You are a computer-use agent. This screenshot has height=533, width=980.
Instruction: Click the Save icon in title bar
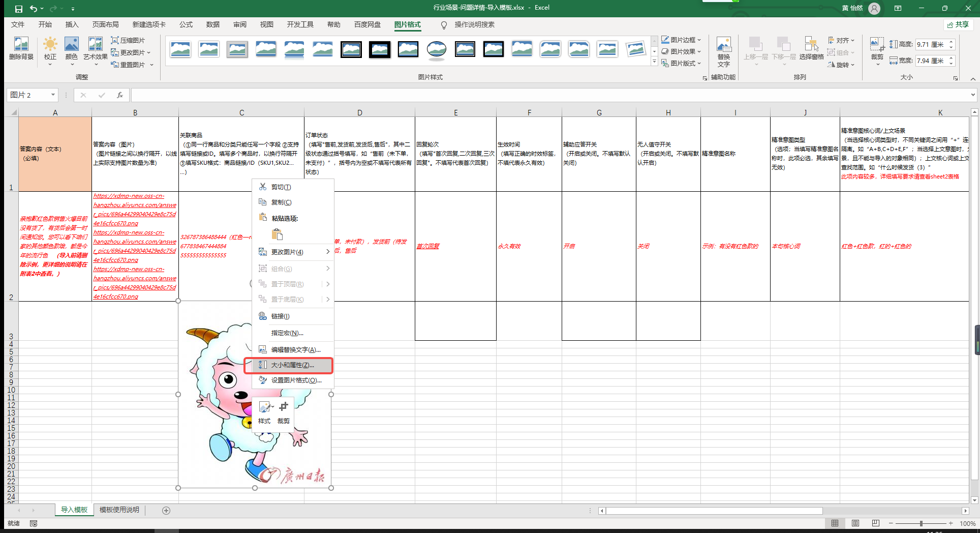(18, 8)
